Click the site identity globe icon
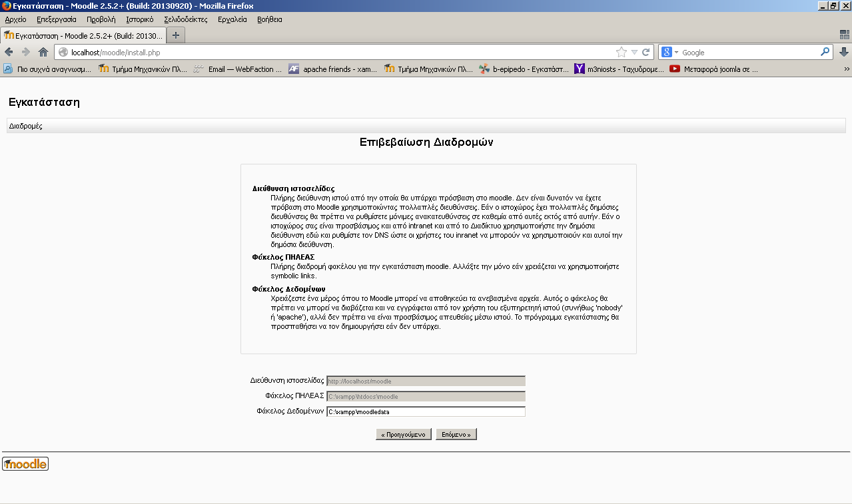The height and width of the screenshot is (504, 852). (x=63, y=52)
